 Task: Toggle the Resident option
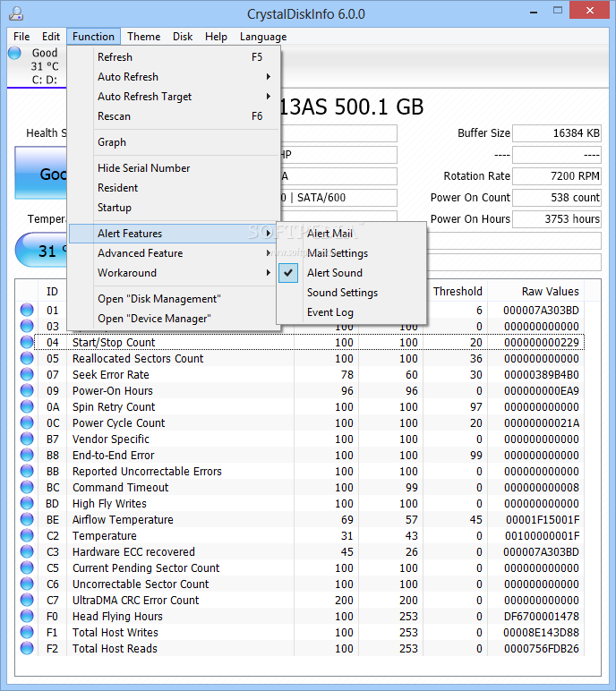[x=175, y=188]
